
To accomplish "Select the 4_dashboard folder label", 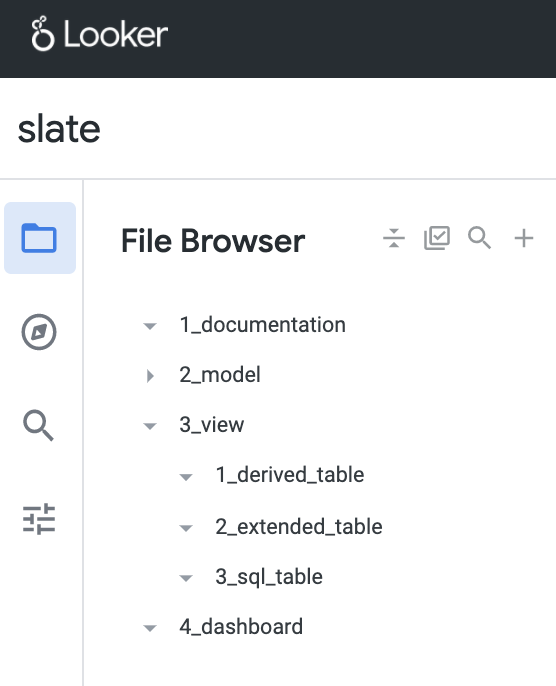I will (x=241, y=626).
